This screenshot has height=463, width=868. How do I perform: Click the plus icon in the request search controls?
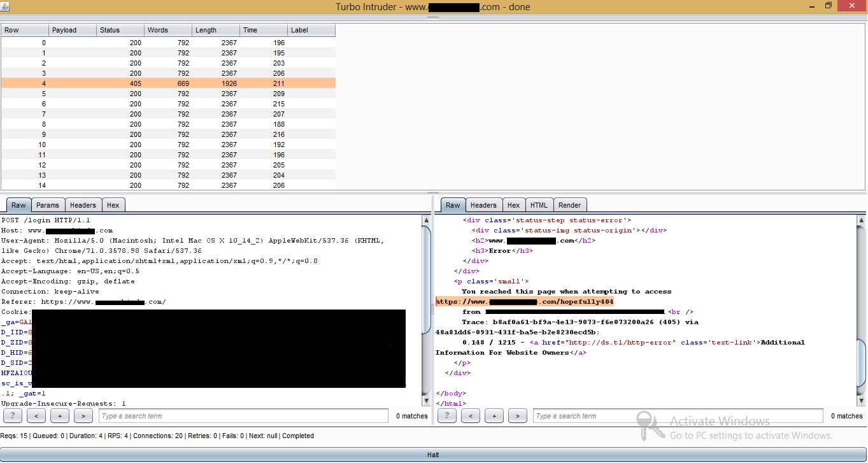[x=59, y=415]
